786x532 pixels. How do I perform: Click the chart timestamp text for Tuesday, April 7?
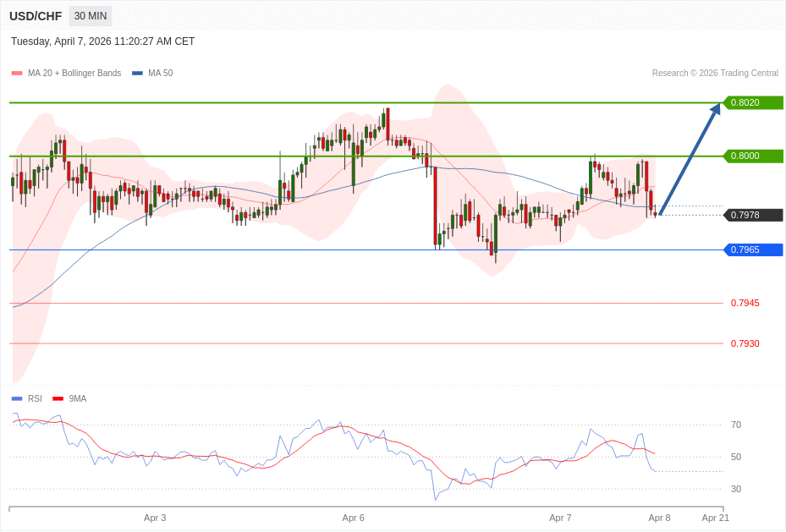102,41
